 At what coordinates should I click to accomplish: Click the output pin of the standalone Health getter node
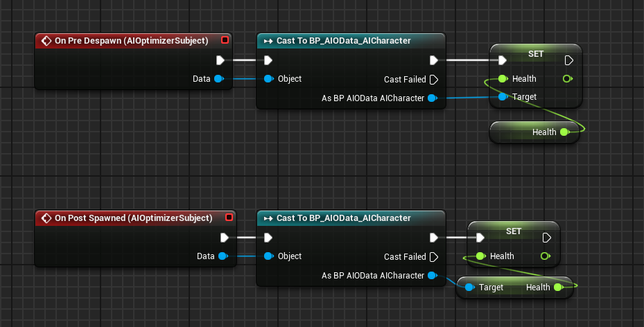(564, 132)
